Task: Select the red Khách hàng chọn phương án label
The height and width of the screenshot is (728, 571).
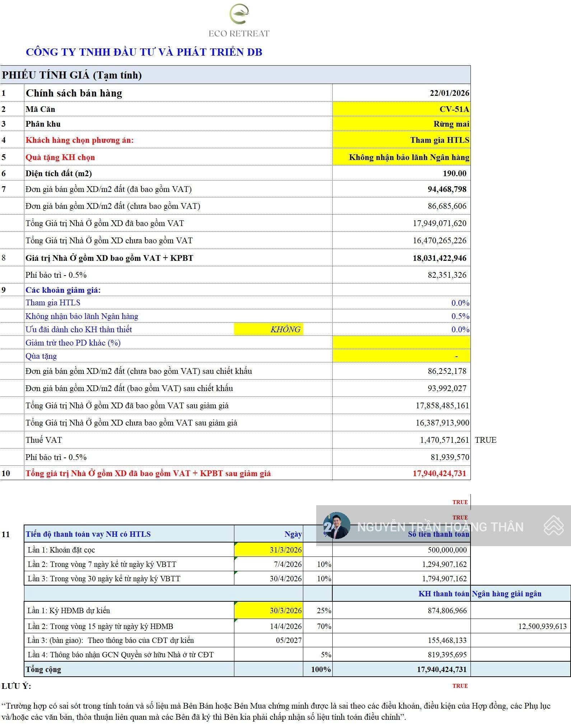Action: [x=79, y=140]
